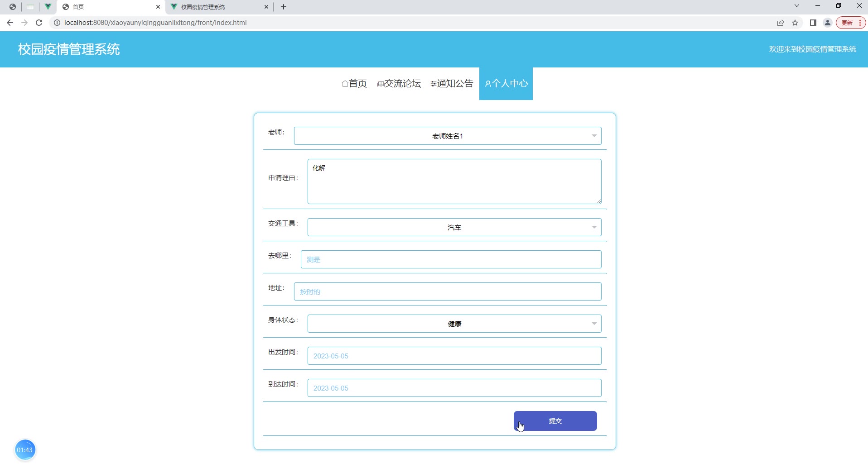
Task: Open the 通知公告 menu item
Action: pos(452,84)
